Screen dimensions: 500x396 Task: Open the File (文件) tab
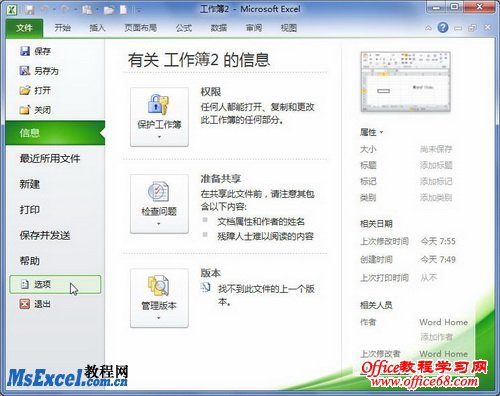[24, 28]
